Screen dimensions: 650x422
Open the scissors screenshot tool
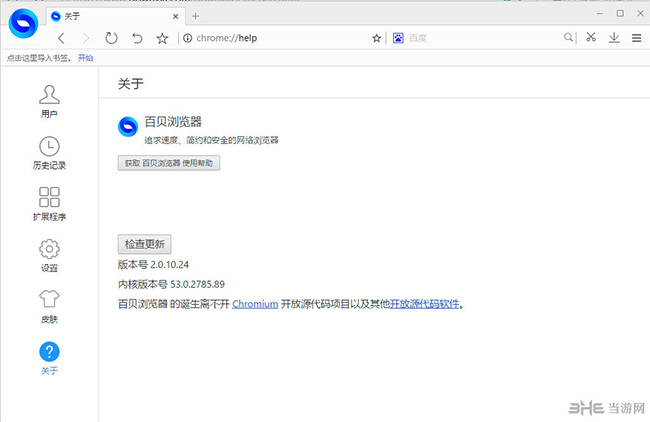tap(591, 37)
